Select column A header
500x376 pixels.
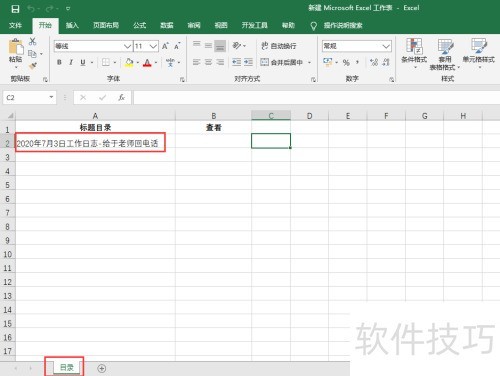[x=95, y=116]
